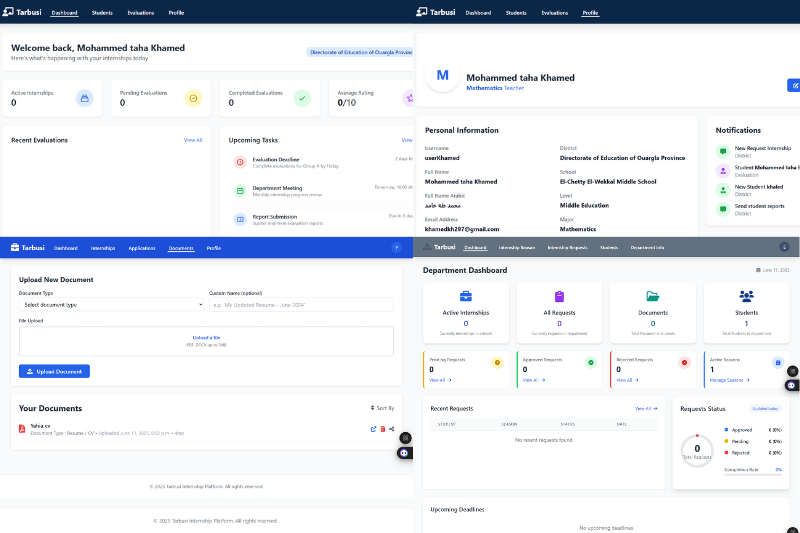Click the green Documents folder icon
Screen dimensions: 800x533
(652, 296)
